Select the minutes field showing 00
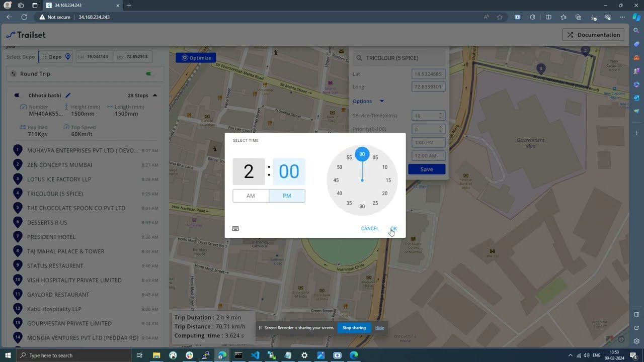Image resolution: width=644 pixels, height=362 pixels. [289, 171]
